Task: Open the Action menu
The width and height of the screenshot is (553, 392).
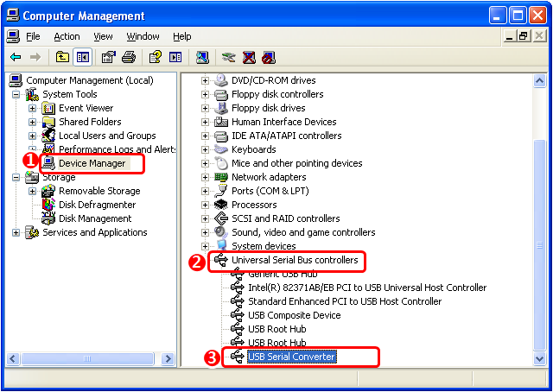Action: (x=67, y=36)
